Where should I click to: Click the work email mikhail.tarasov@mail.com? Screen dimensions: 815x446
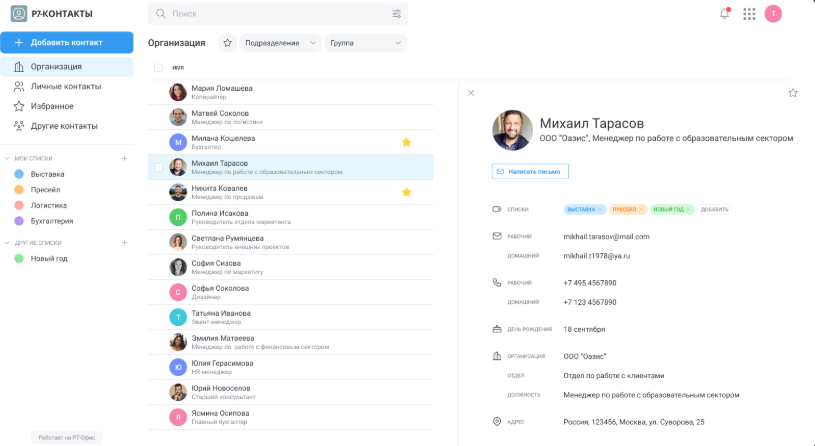point(607,237)
